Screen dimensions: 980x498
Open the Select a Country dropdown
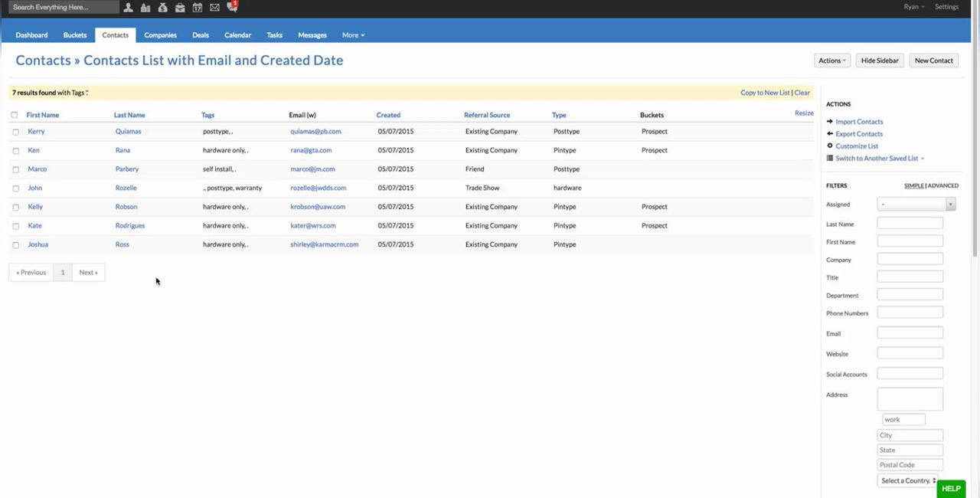tap(908, 480)
